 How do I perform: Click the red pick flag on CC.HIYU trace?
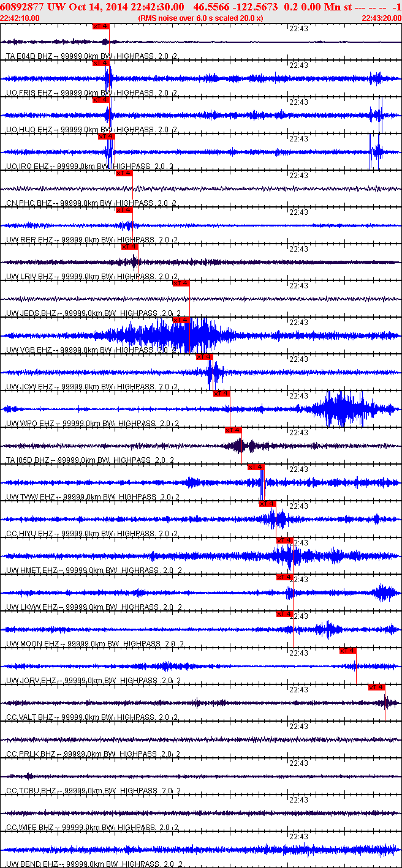coord(268,504)
